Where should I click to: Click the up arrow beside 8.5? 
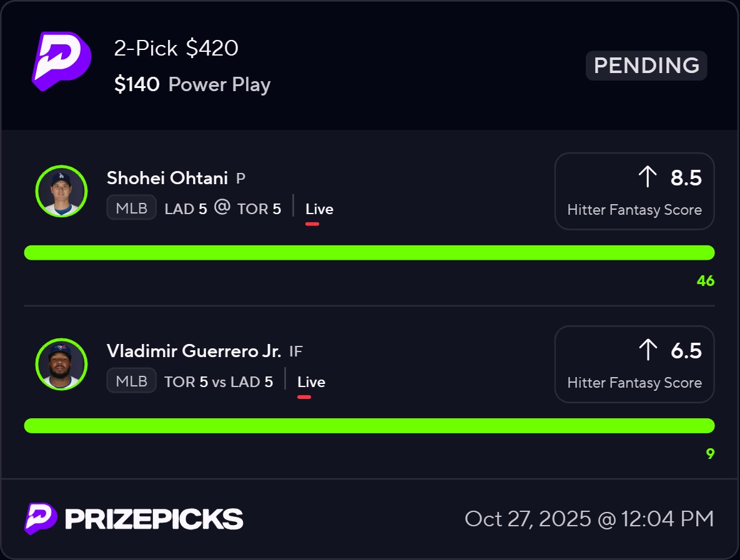tap(648, 177)
